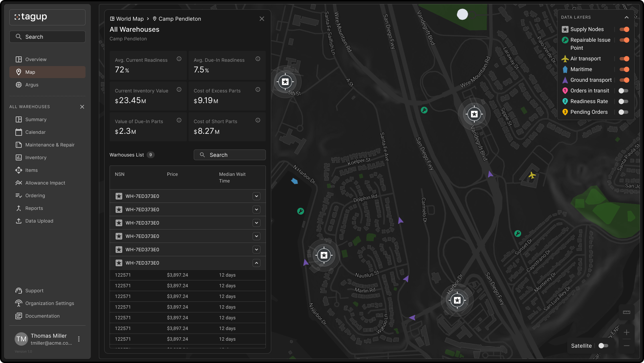This screenshot has width=644, height=363.
Task: Collapse the expanded WH-7ED373E0 warehouse row
Action: [257, 263]
